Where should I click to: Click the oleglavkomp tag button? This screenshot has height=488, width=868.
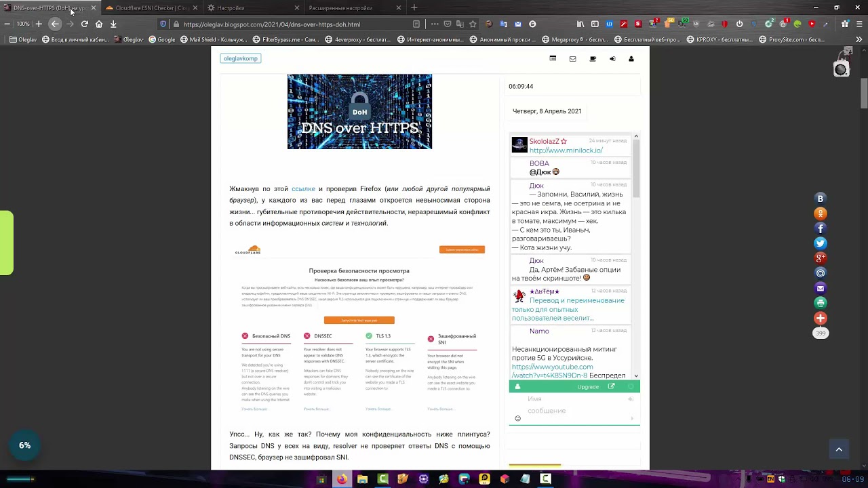coord(241,58)
